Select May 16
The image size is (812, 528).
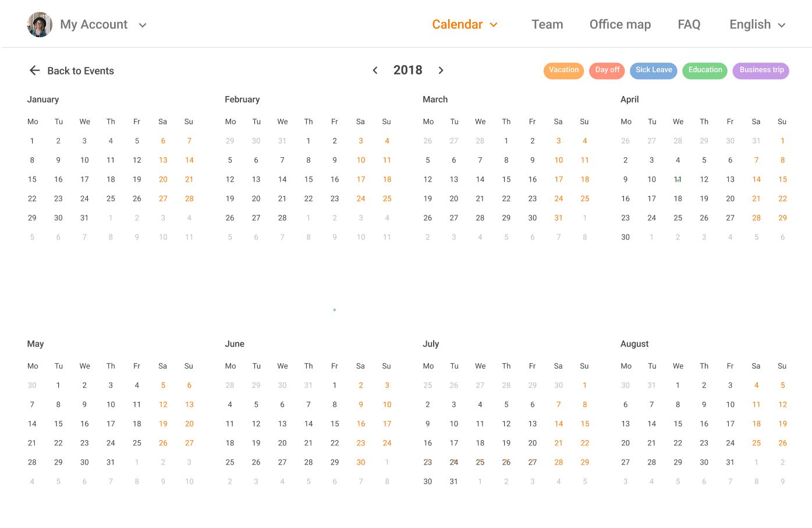84,424
